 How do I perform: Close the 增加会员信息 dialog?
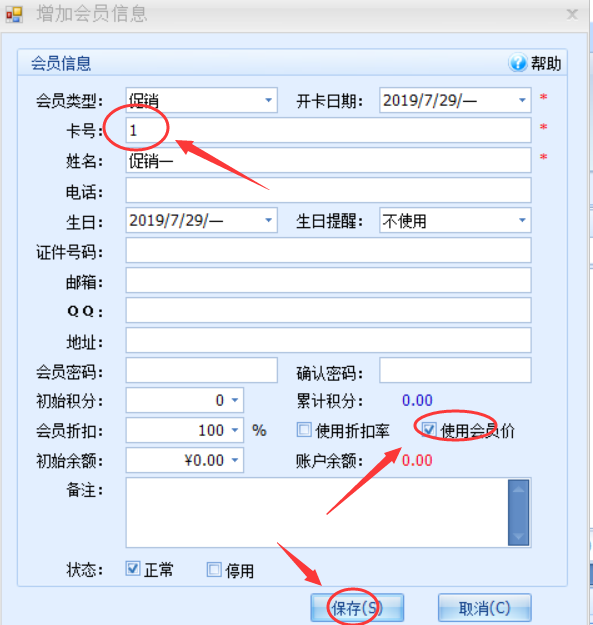point(572,14)
